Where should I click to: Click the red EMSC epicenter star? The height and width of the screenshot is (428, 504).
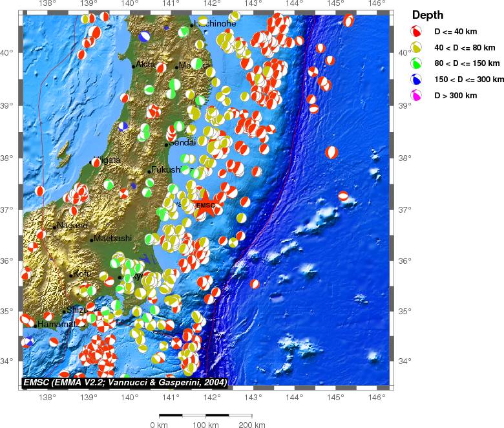coord(205,204)
